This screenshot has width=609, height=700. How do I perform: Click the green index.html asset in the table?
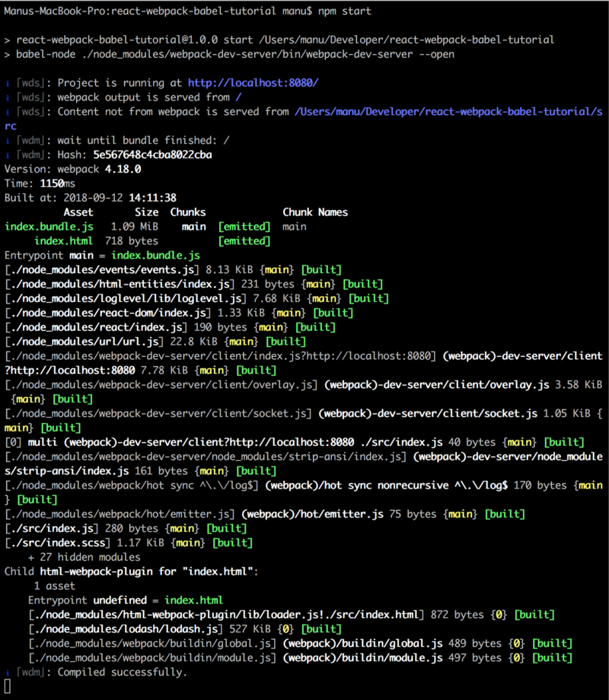coord(64,241)
